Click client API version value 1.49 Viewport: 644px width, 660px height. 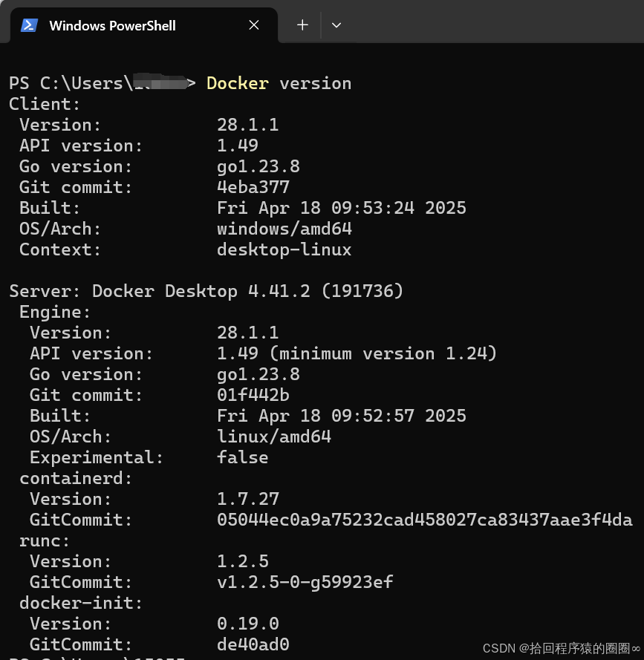238,146
